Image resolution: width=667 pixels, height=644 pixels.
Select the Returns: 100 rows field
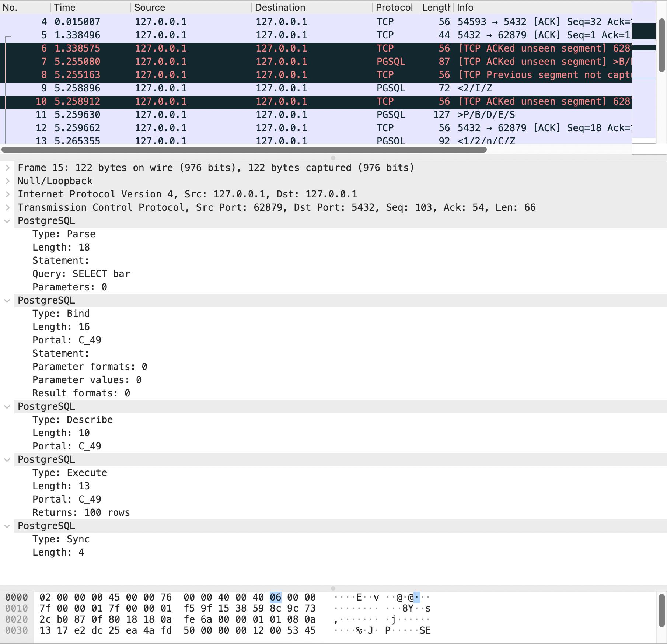click(81, 512)
